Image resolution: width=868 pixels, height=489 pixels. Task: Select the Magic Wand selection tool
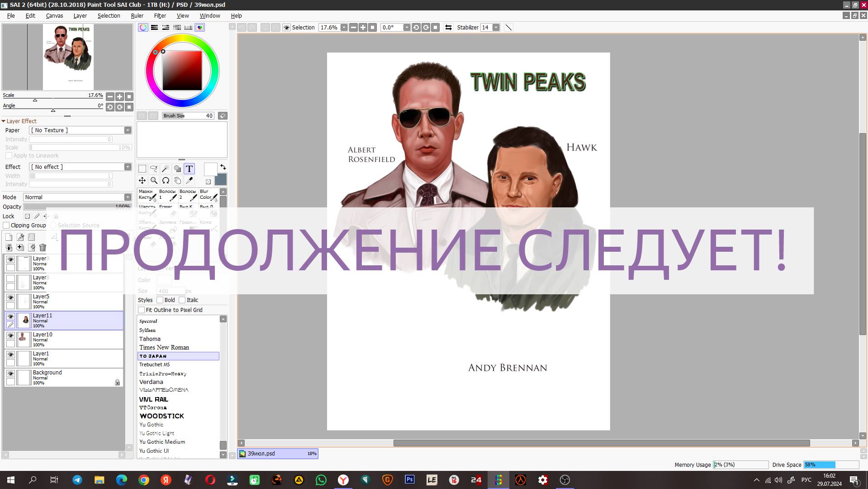165,169
